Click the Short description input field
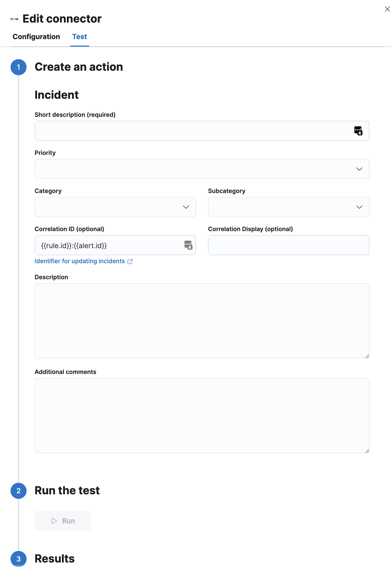This screenshot has height=568, width=392. (193, 131)
